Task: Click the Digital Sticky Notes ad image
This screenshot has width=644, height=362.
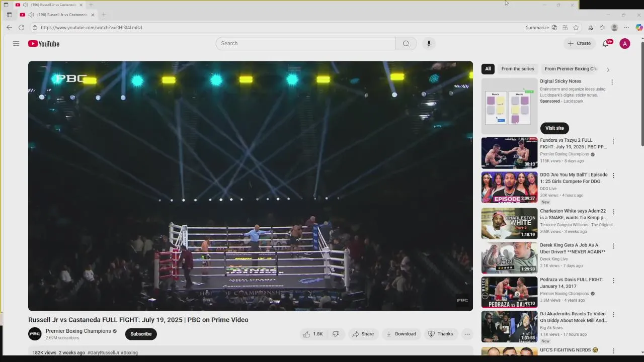Action: tap(509, 106)
